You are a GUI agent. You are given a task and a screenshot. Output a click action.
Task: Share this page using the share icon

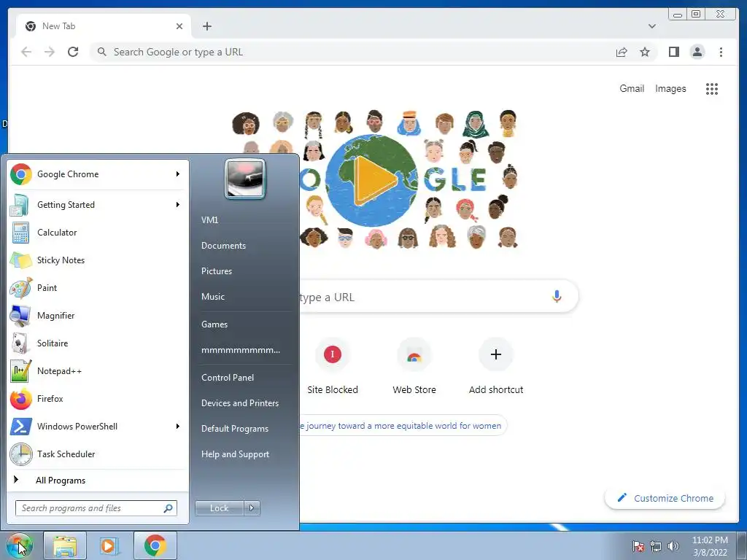[x=622, y=52]
